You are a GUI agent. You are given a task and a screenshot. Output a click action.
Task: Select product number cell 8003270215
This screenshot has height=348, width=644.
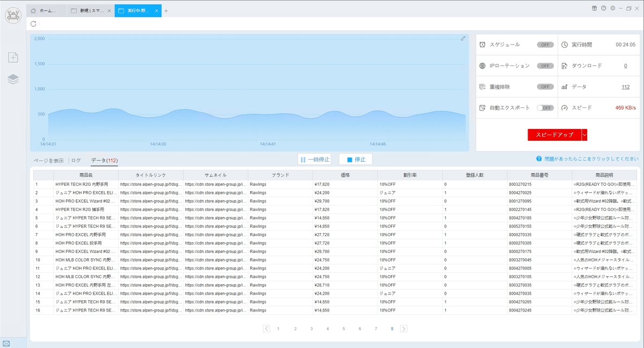click(539, 184)
